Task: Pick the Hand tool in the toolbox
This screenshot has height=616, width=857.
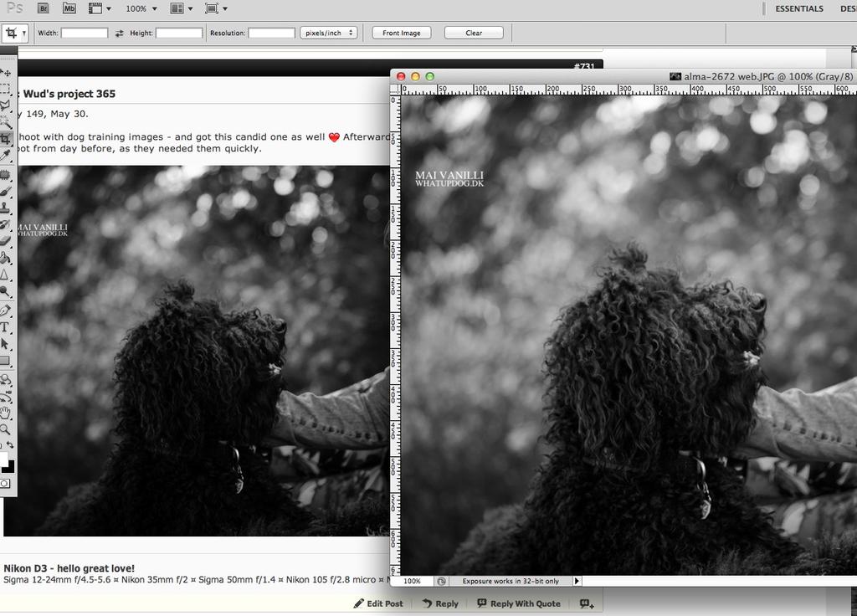Action: (x=6, y=413)
